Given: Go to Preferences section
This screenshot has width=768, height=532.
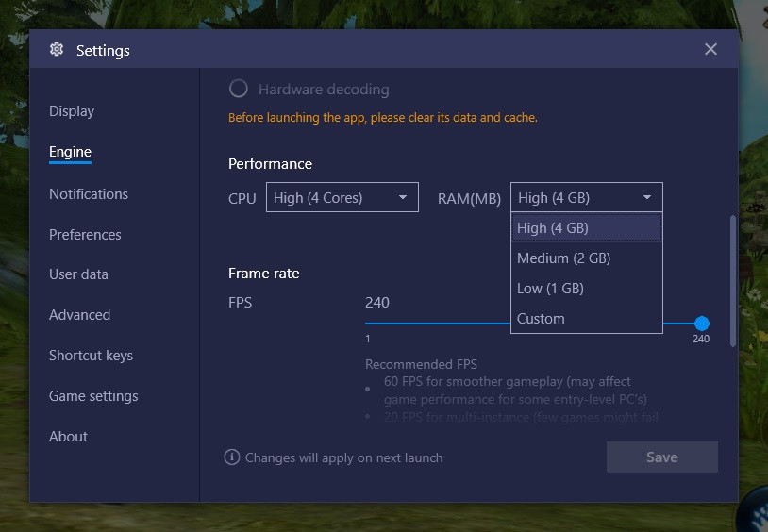Looking at the screenshot, I should [x=85, y=235].
